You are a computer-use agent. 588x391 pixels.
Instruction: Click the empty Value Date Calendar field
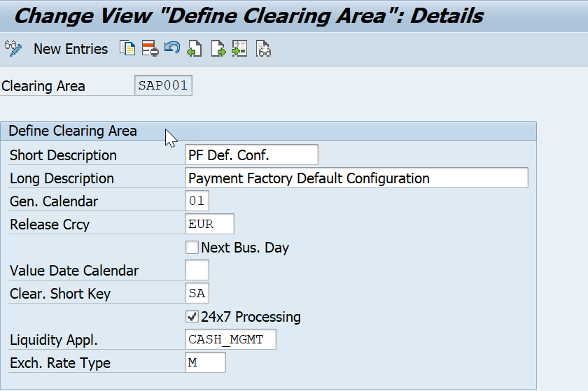(x=197, y=270)
